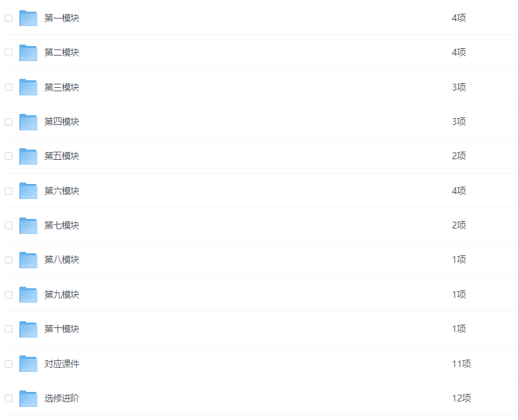Click the 第一模块 folder name

tap(62, 18)
